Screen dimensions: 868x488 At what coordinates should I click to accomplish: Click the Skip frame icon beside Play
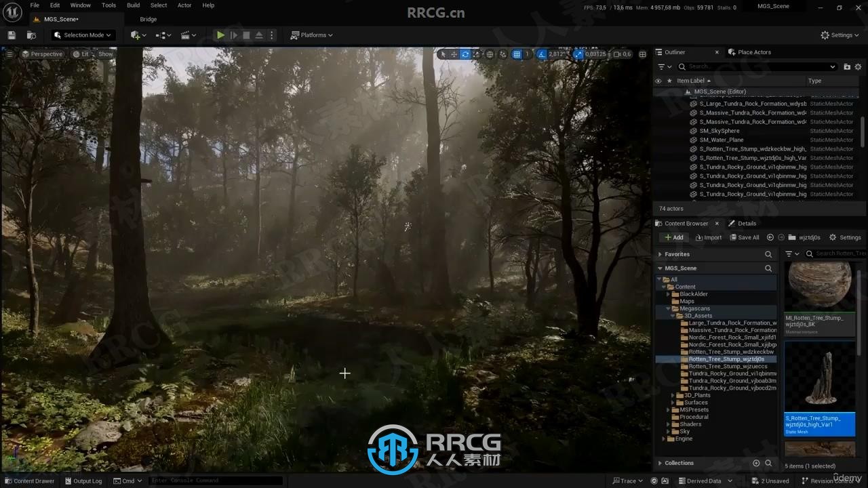234,35
